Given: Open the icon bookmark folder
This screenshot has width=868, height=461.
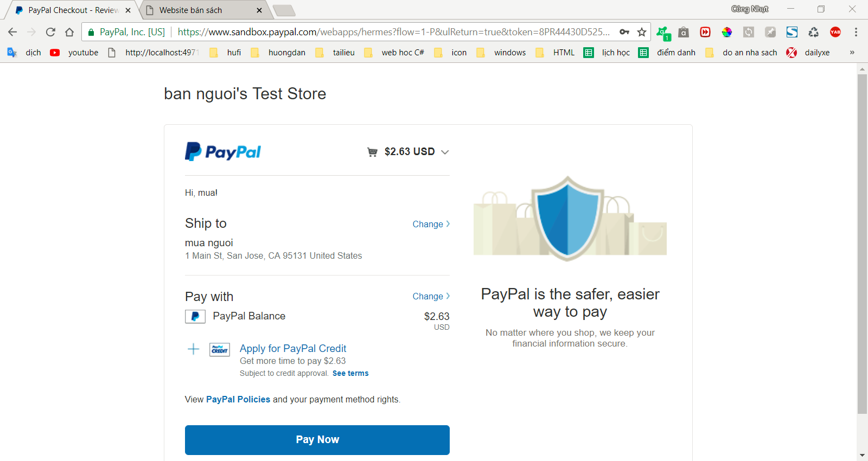Looking at the screenshot, I should point(451,53).
